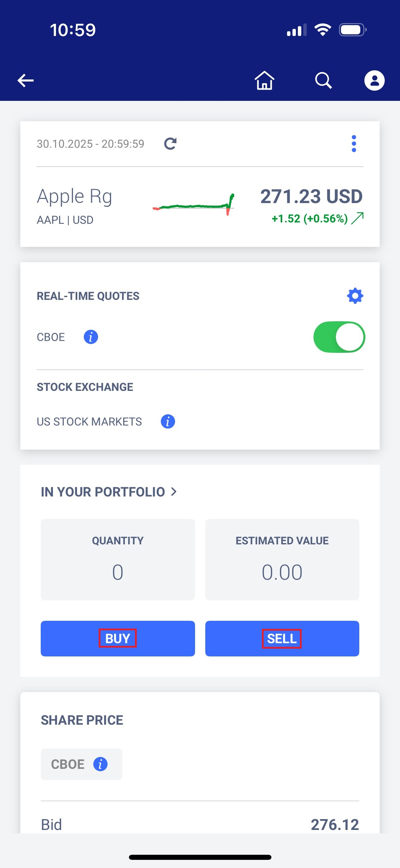Go to the home screen icon

[x=264, y=80]
